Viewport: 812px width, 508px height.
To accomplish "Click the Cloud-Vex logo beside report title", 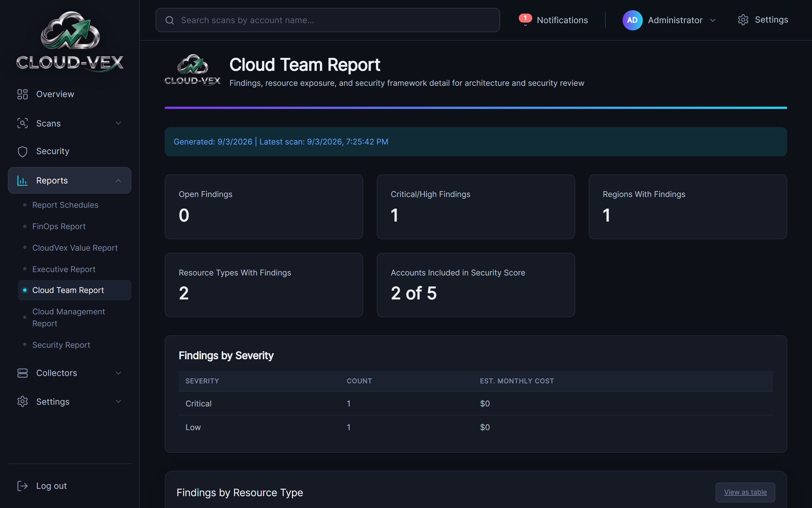I will [193, 70].
